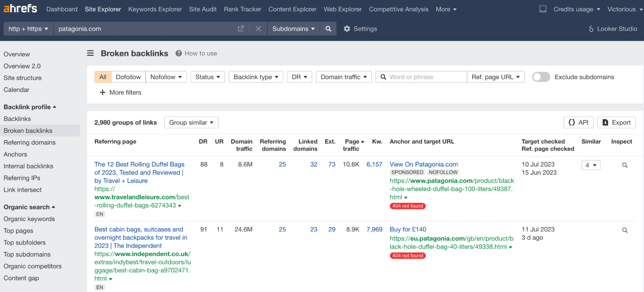Switch to Site Explorer
The image size is (644, 292).
point(103,9)
